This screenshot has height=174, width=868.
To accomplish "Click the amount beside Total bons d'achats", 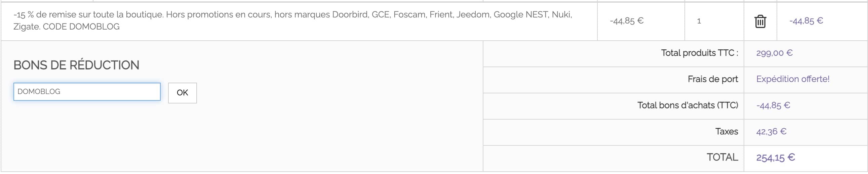I will click(x=773, y=105).
